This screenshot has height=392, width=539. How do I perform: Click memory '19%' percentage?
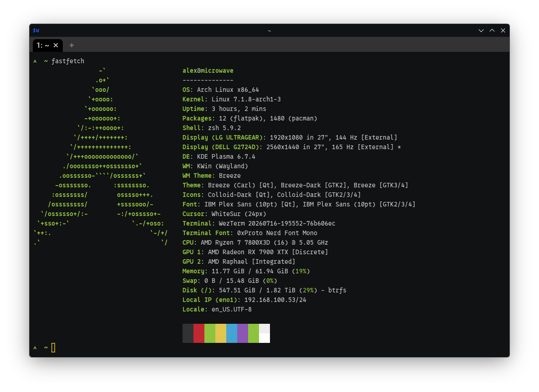[301, 271]
